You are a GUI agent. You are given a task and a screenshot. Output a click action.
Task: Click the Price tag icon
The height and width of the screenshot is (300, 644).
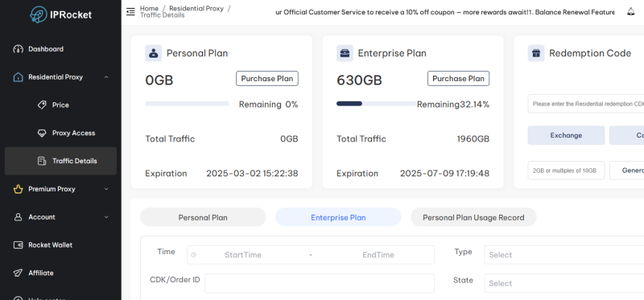coord(42,105)
